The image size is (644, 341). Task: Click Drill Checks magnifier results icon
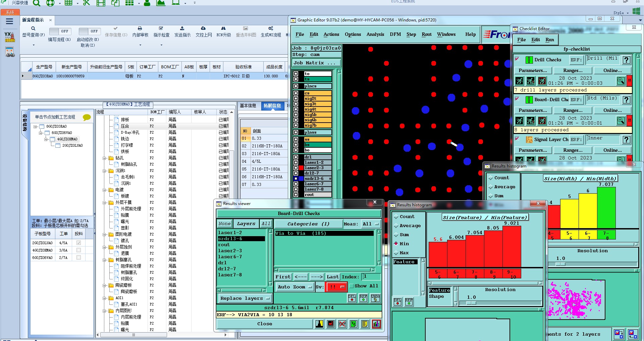coord(621,81)
